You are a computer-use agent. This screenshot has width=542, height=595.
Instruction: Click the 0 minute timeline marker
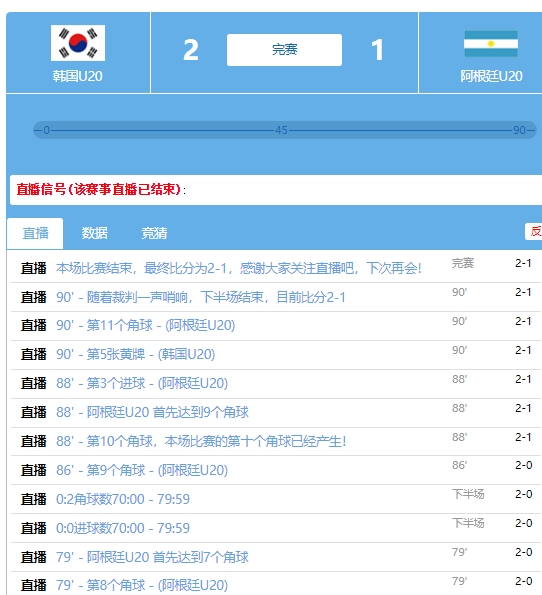click(46, 130)
